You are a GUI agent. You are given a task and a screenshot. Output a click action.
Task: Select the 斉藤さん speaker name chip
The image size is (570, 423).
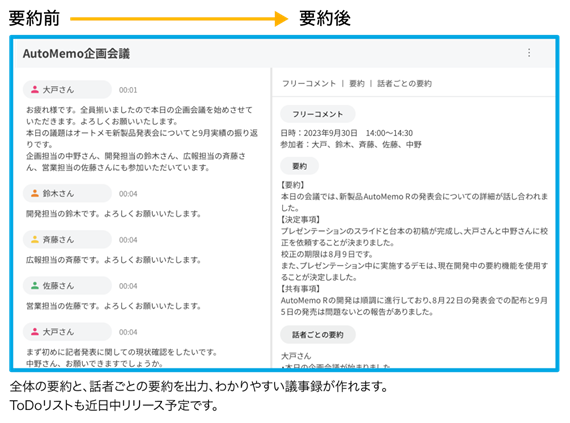pyautogui.click(x=67, y=239)
